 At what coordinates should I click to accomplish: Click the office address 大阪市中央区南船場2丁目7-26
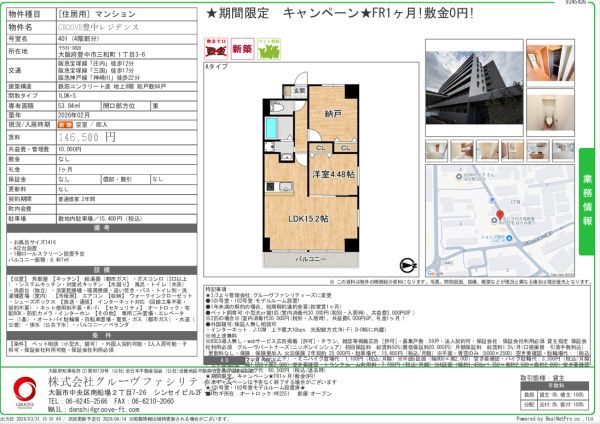pyautogui.click(x=97, y=393)
